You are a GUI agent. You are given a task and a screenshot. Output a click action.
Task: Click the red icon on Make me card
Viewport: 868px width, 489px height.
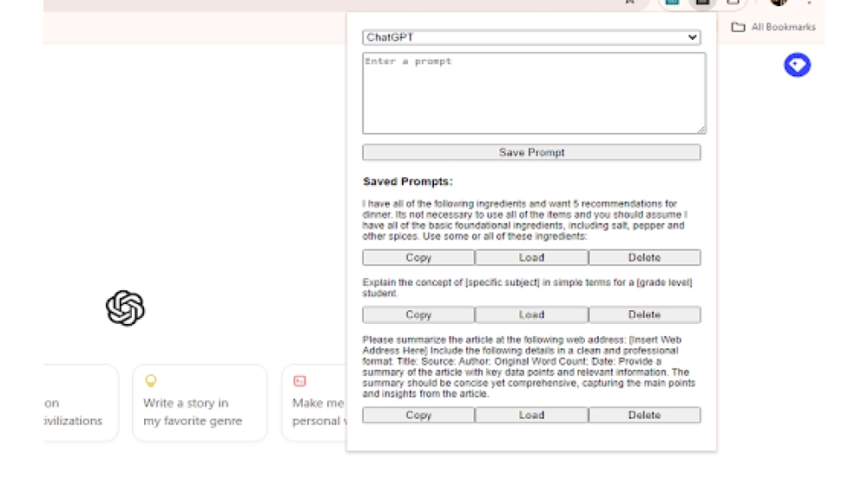point(299,381)
